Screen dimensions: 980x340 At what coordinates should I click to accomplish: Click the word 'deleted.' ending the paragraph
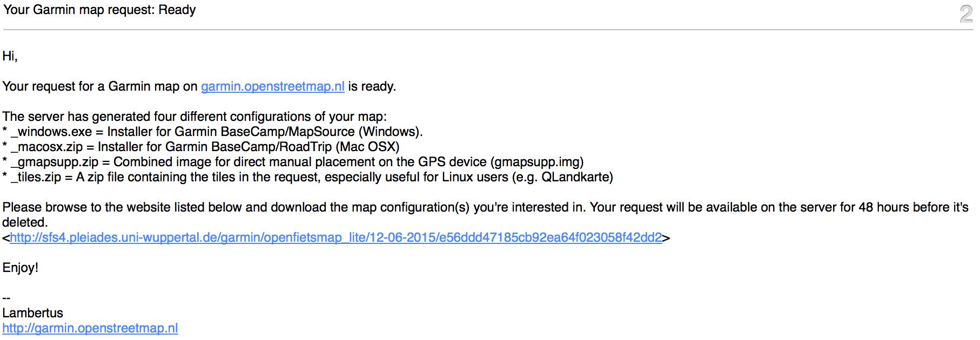(x=25, y=222)
